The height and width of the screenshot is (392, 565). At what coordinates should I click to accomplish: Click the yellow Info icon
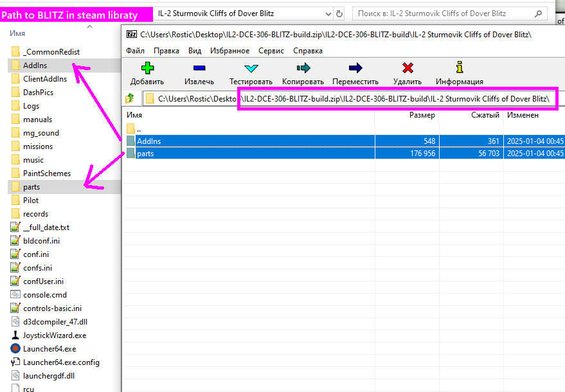click(x=459, y=67)
